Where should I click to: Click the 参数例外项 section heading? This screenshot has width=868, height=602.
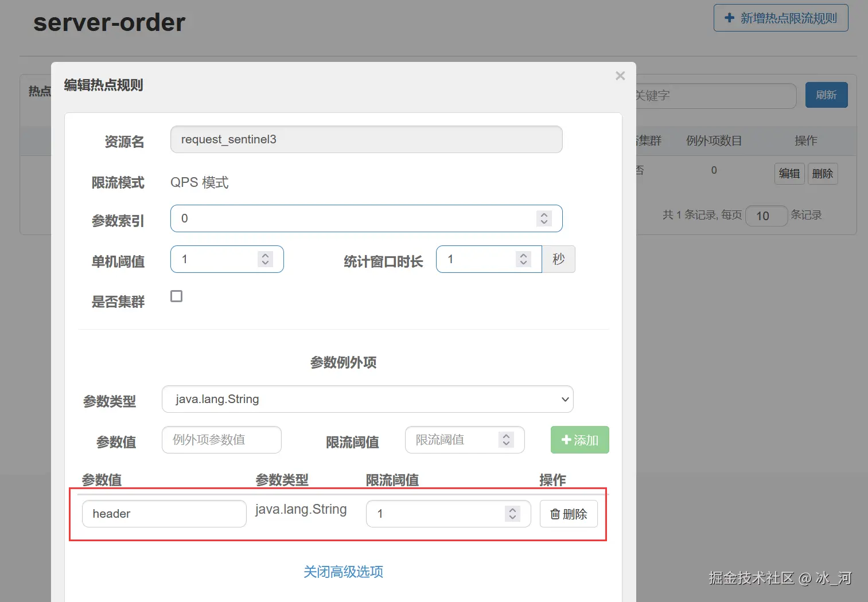click(343, 362)
